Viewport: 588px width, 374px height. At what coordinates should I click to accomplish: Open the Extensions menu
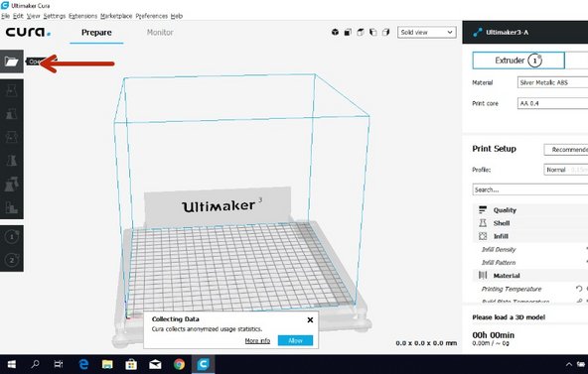coord(82,16)
